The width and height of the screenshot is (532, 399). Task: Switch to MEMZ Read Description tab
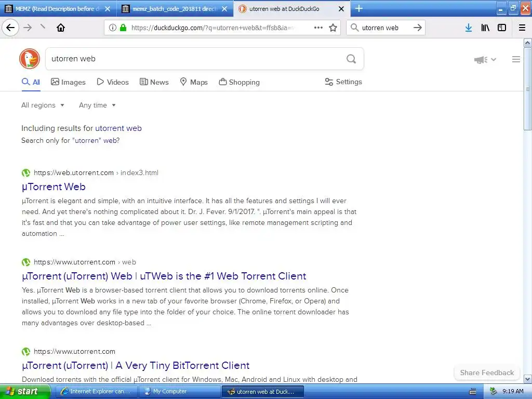[x=58, y=9]
